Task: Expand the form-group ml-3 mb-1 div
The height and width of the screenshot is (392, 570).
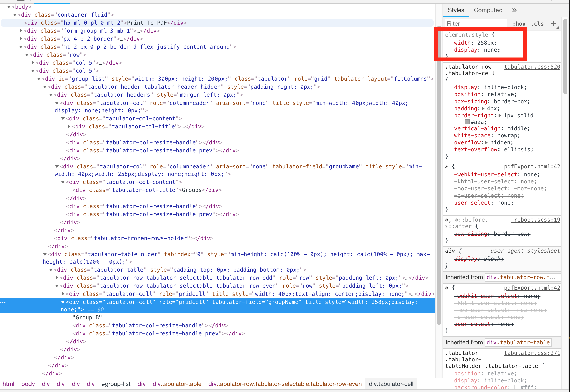Action: [21, 31]
